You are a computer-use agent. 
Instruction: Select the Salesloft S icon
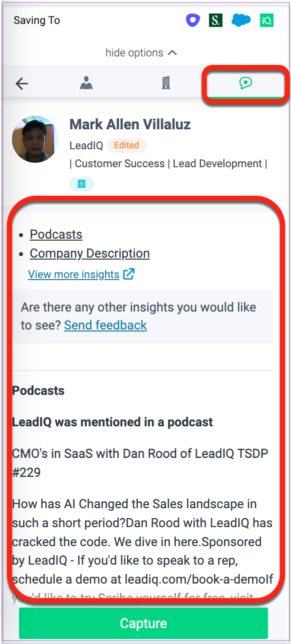[x=215, y=20]
